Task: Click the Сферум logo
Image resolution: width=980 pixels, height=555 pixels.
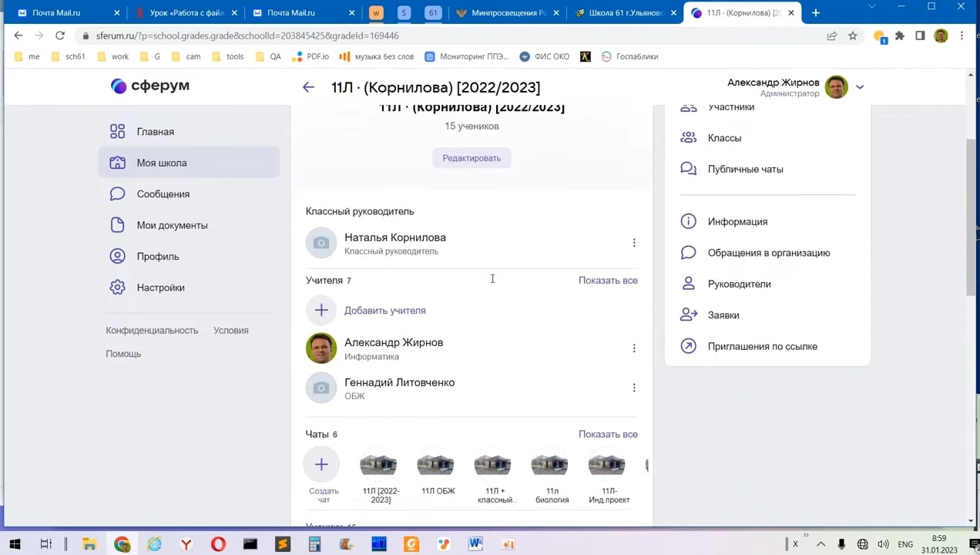Action: 150,86
